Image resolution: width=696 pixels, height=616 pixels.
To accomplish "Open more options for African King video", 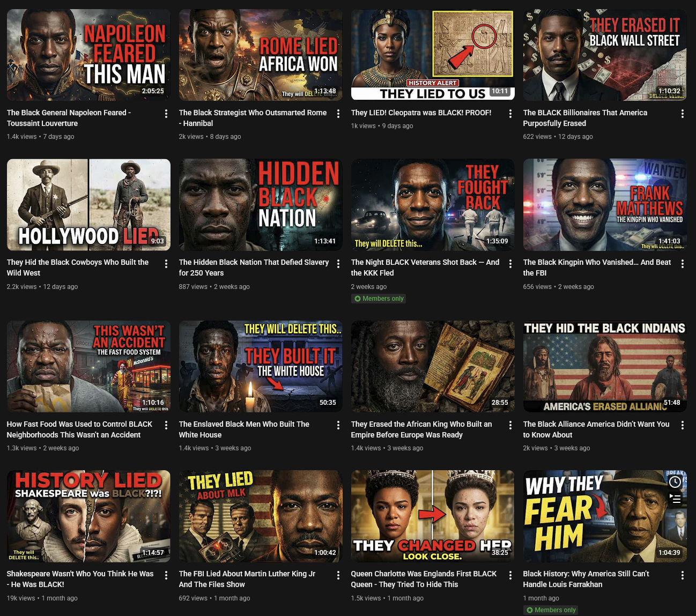I will tap(510, 425).
